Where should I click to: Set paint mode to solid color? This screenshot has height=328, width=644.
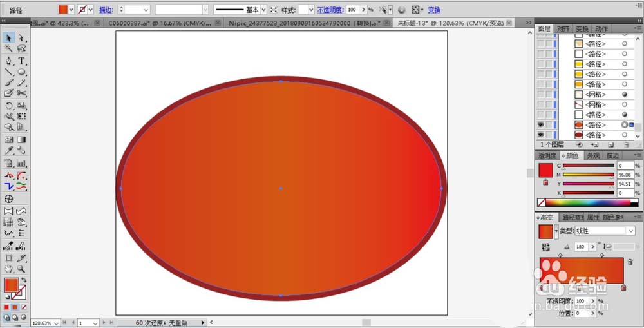pos(6,307)
